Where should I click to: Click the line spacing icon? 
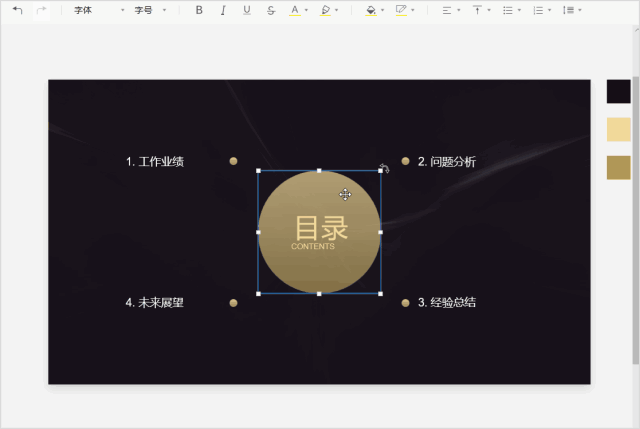tap(568, 10)
